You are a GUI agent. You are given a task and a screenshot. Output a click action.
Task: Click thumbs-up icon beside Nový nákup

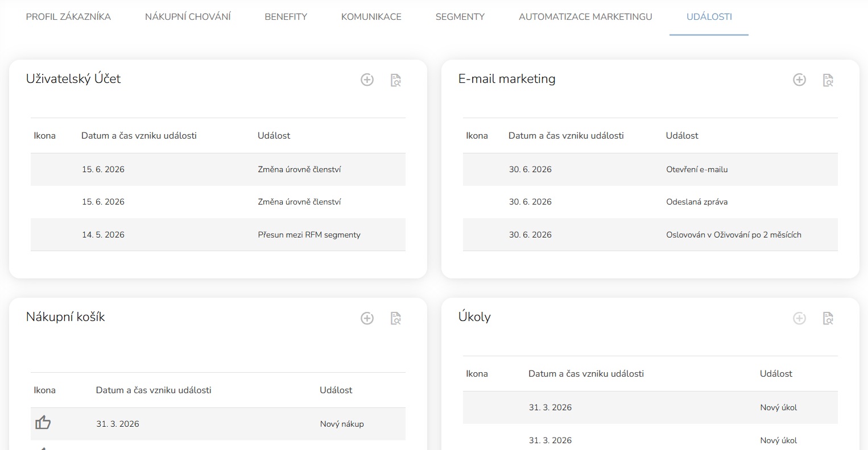coord(43,423)
